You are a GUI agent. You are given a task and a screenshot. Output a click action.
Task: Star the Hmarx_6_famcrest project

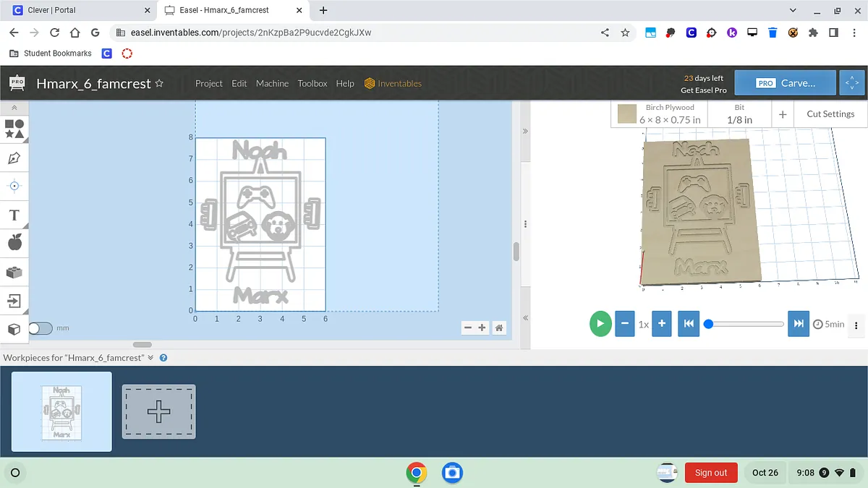pos(159,83)
